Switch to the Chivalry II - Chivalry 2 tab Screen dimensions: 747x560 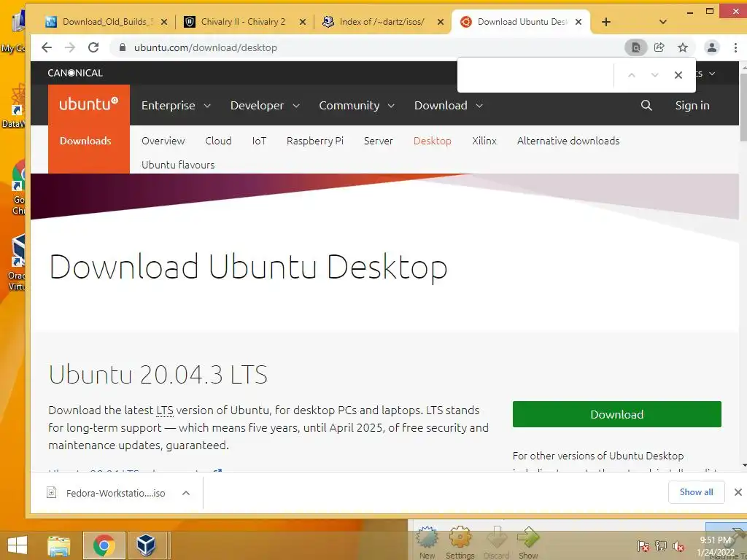[243, 22]
